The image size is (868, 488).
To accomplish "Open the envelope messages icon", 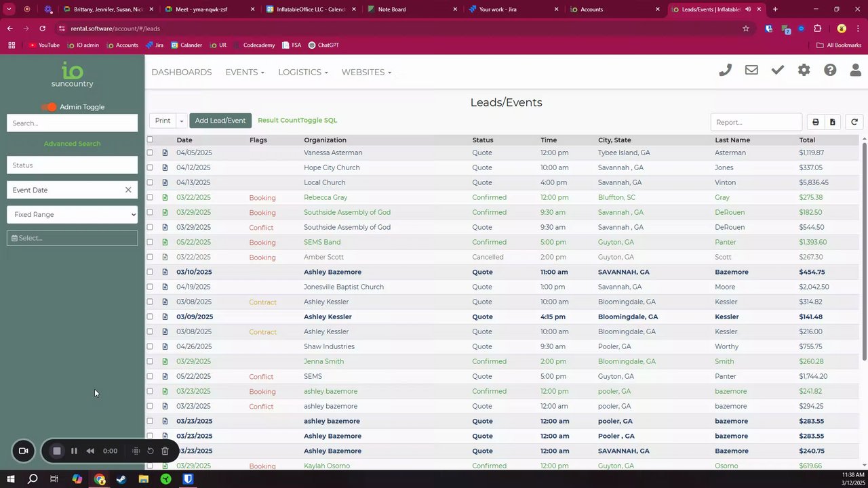I will click(751, 70).
